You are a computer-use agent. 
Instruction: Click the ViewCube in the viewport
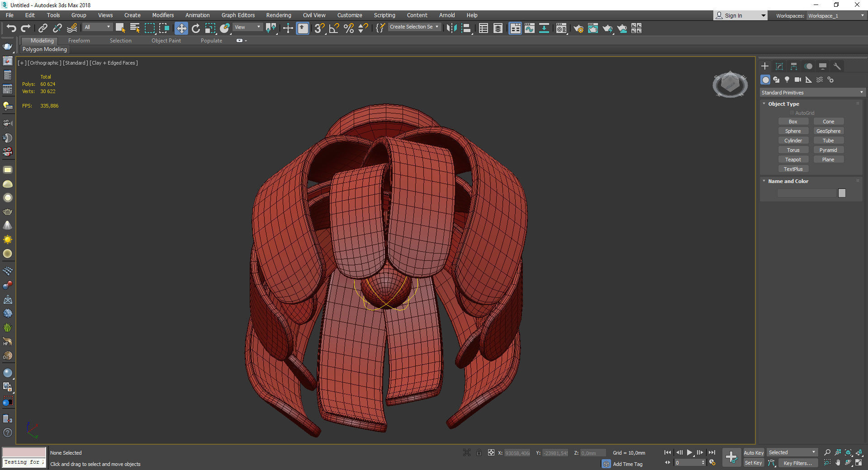click(730, 84)
